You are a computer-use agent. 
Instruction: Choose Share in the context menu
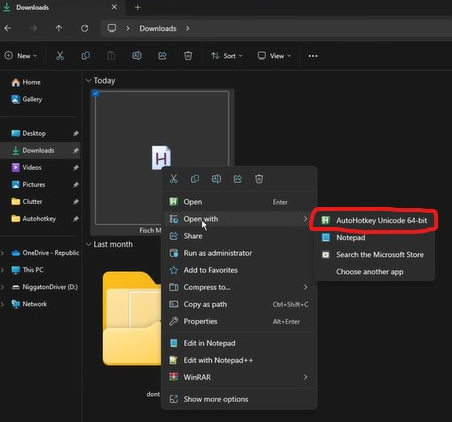(x=239, y=236)
